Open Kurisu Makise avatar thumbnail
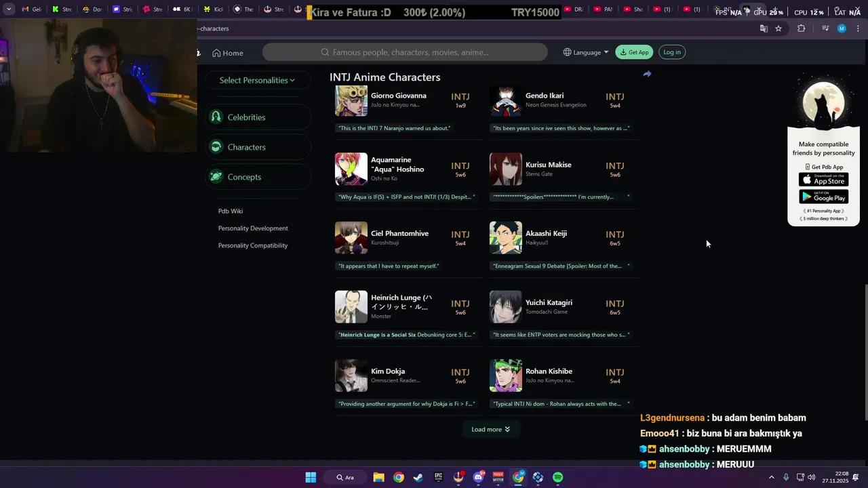 (506, 169)
